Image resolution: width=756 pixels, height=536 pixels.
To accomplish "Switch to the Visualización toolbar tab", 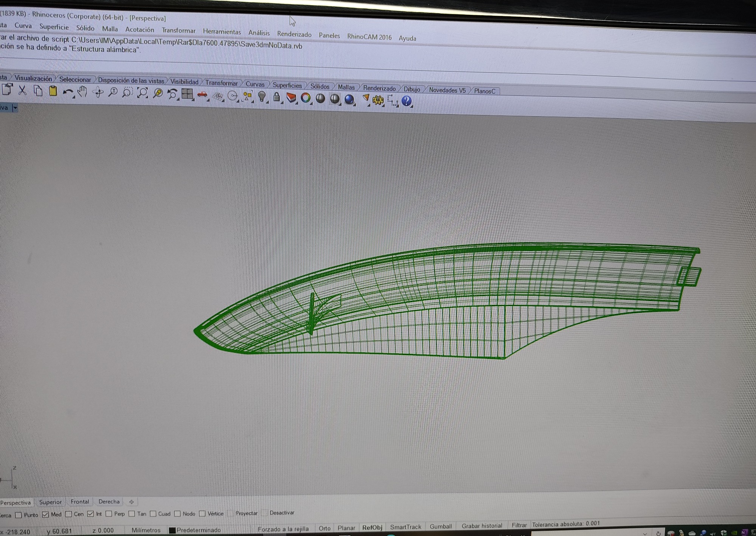I will [x=33, y=78].
